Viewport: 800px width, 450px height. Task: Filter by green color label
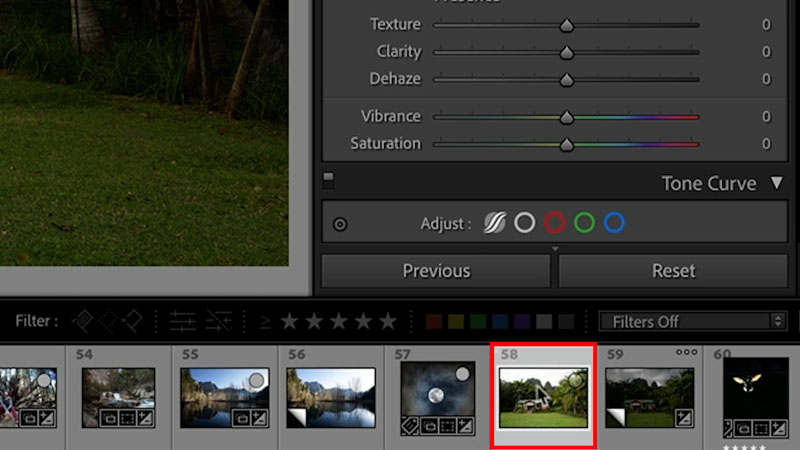[478, 321]
